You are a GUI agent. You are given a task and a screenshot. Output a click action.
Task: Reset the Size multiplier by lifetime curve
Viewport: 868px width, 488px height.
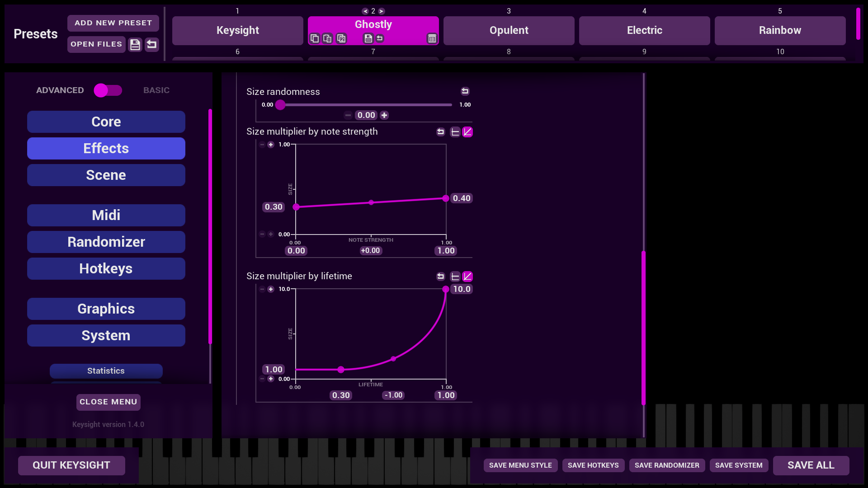tap(440, 277)
